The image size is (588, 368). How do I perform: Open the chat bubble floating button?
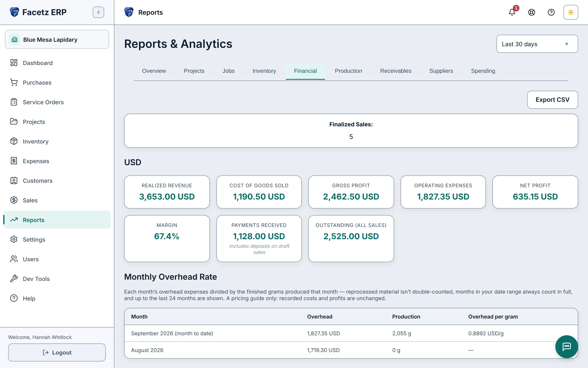pos(567,347)
